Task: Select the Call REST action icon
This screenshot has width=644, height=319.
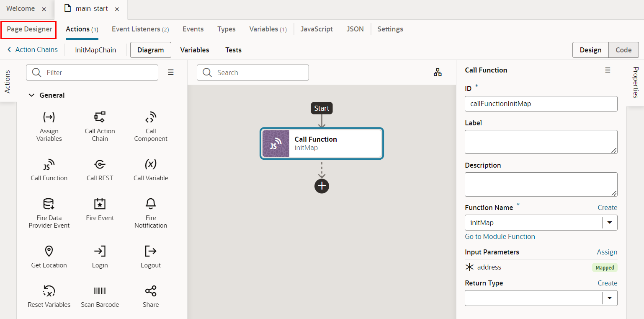Action: pyautogui.click(x=100, y=164)
